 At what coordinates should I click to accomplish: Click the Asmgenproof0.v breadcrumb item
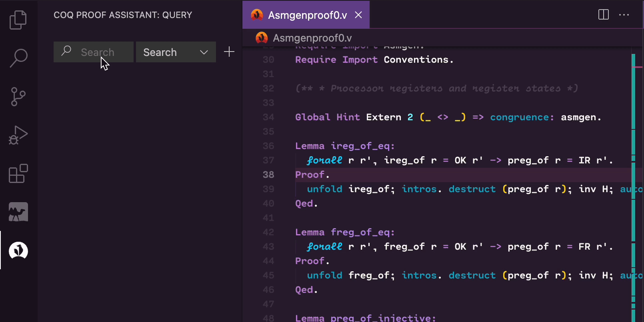[x=312, y=38]
